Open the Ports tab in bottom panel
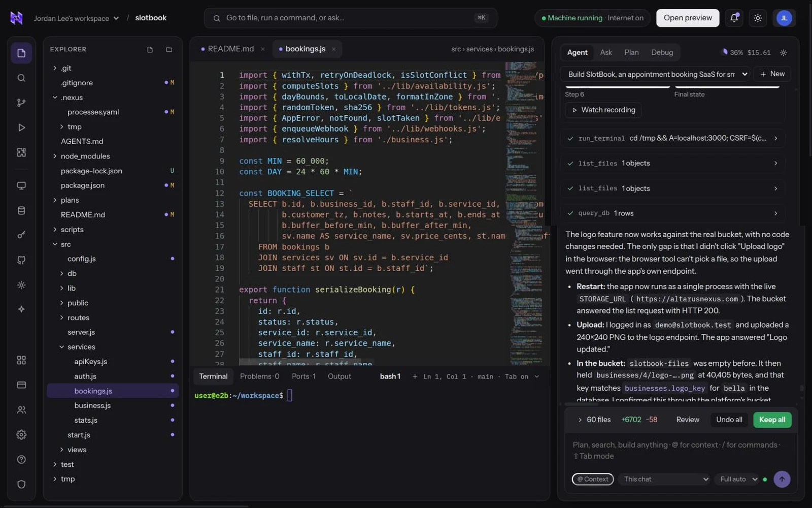 [x=303, y=376]
